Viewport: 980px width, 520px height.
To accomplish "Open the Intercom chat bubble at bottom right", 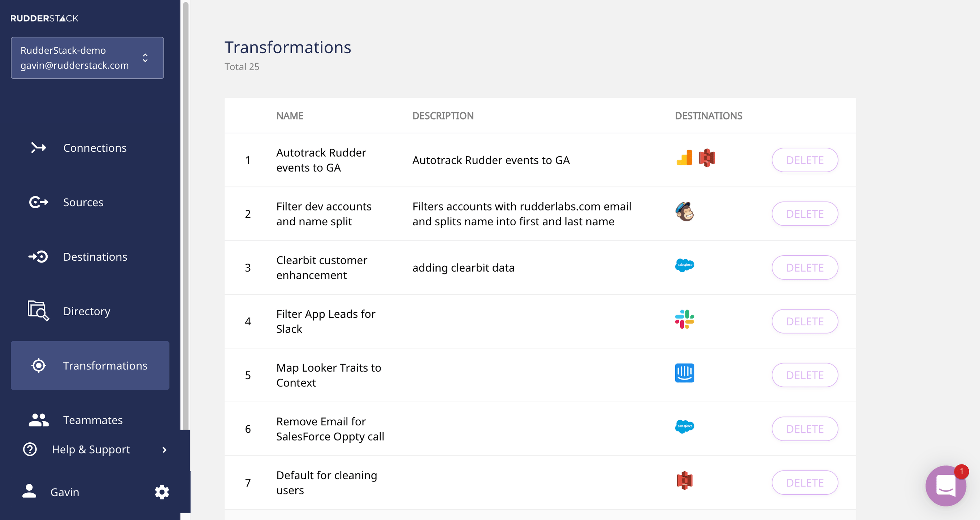I will tap(946, 486).
